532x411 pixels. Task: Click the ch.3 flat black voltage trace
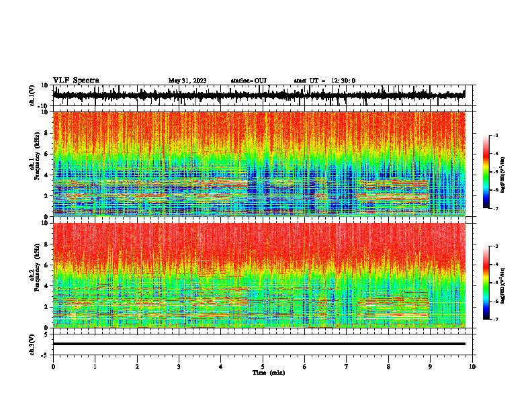tap(259, 344)
